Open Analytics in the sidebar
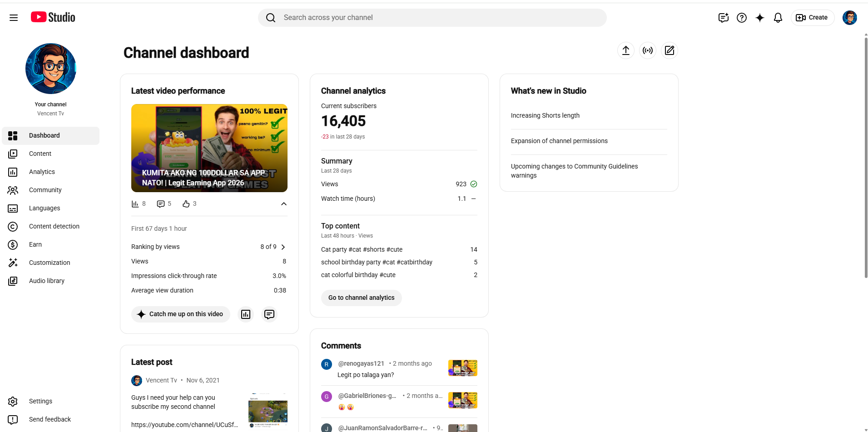The height and width of the screenshot is (432, 868). pos(51,172)
